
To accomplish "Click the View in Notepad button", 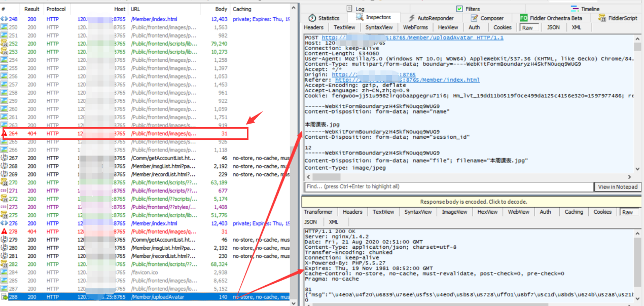I will (x=618, y=187).
